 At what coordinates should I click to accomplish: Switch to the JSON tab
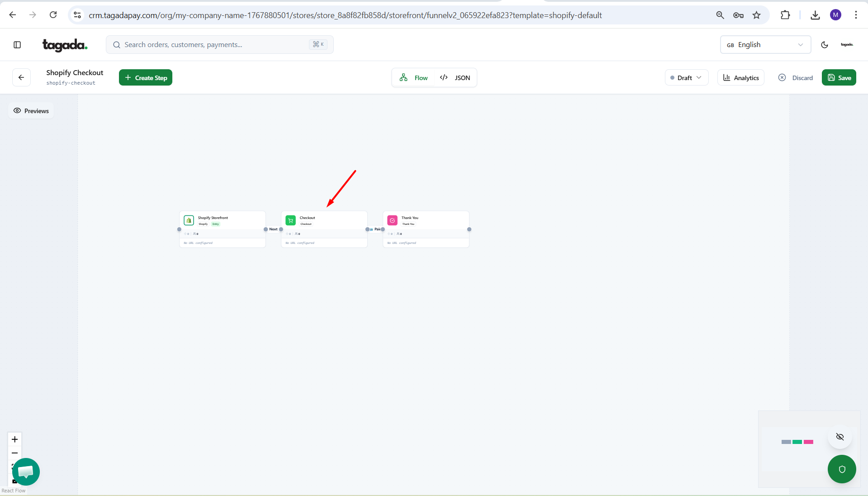tap(455, 78)
